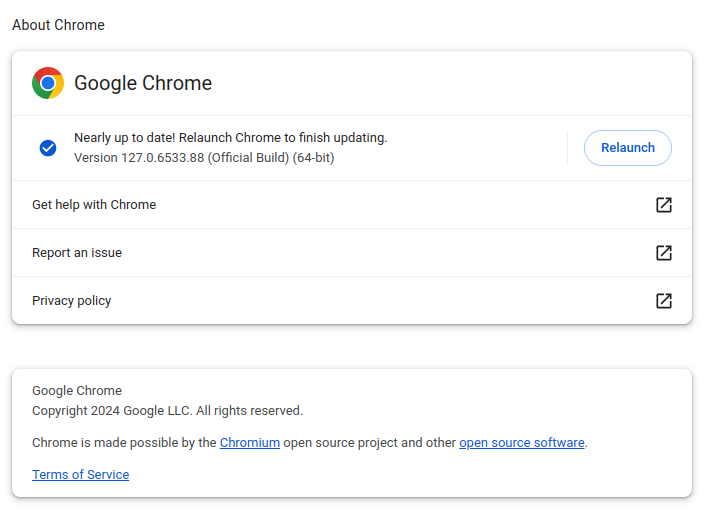Open external link icon for Privacy policy

(663, 301)
